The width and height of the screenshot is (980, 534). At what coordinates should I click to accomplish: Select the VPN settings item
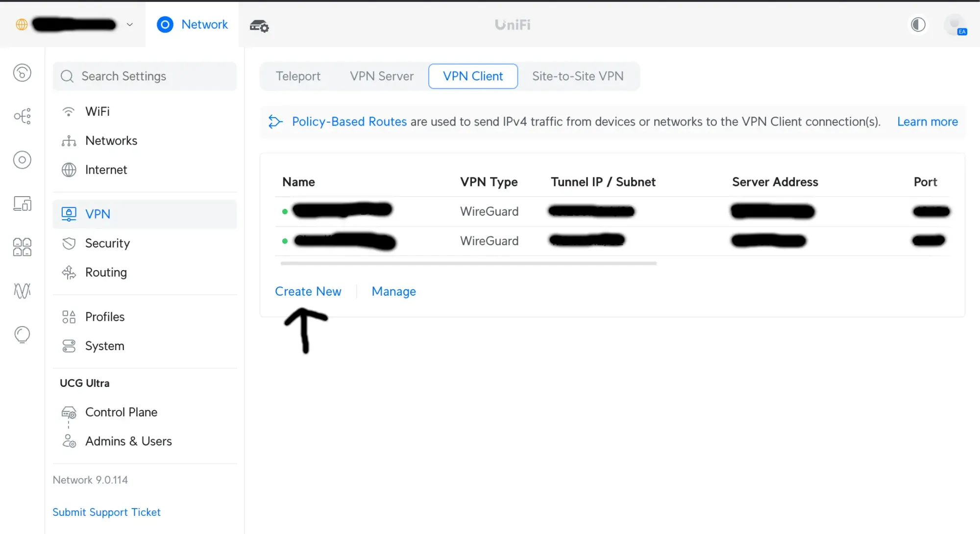click(145, 214)
